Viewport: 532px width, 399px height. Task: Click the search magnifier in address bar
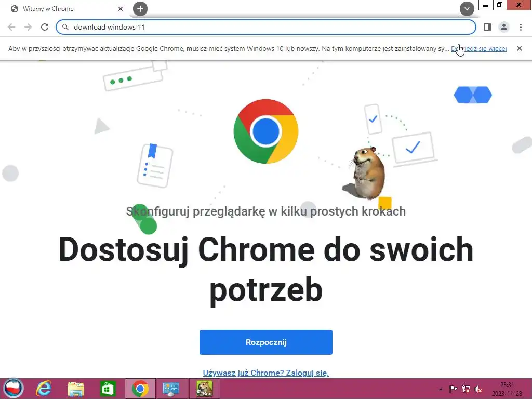click(65, 27)
